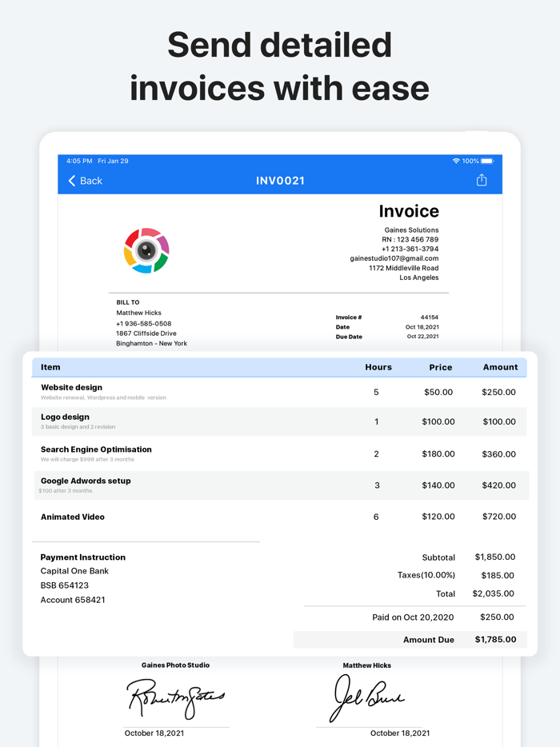Tap the Matthew Hicks Bill To name
The width and height of the screenshot is (560, 747).
tap(138, 313)
